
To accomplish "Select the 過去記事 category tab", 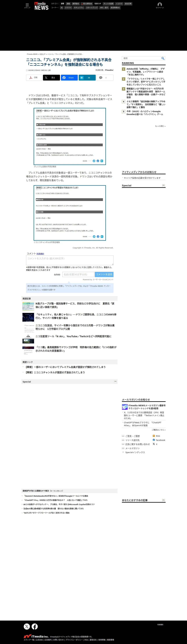I will coord(128,4).
